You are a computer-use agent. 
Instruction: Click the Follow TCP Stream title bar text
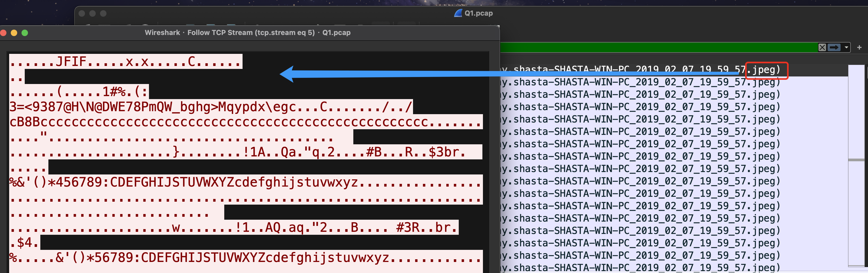247,33
